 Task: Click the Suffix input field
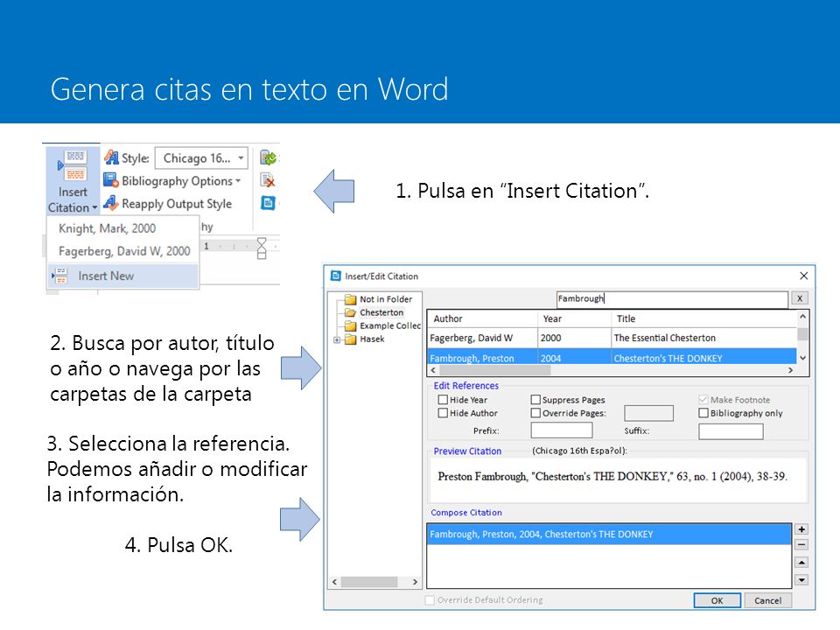tap(731, 431)
